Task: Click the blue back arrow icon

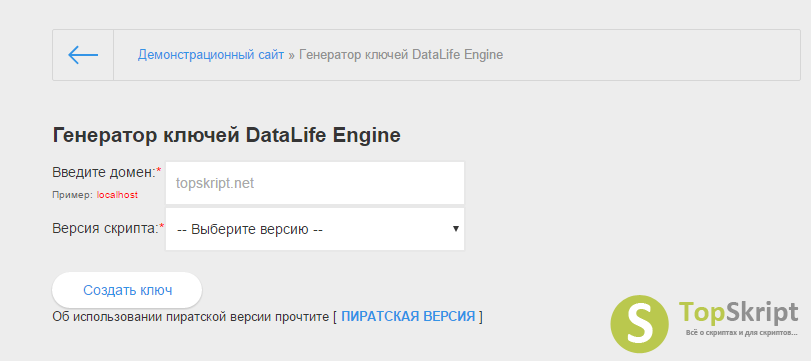Action: [x=83, y=55]
